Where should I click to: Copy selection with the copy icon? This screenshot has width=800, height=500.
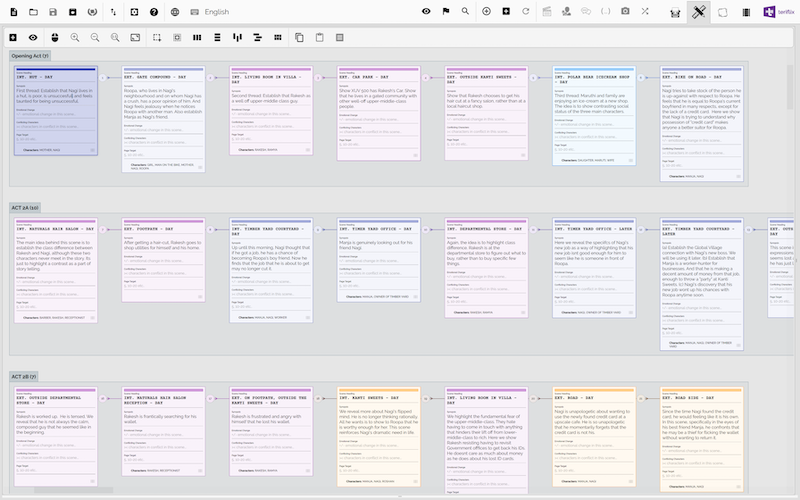[299, 37]
